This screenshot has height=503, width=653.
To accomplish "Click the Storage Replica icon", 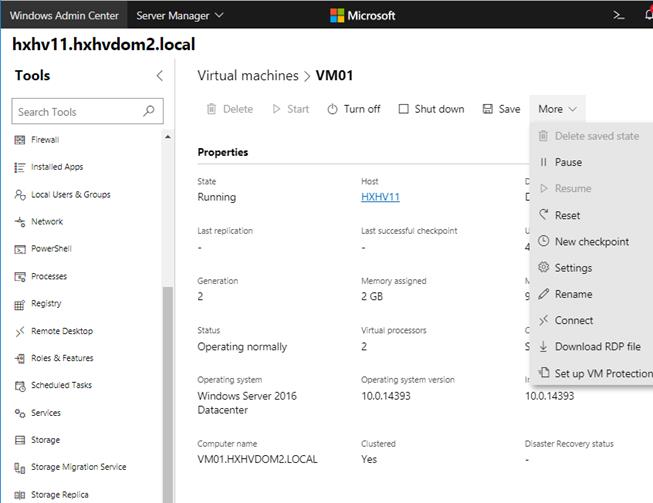I will (20, 495).
